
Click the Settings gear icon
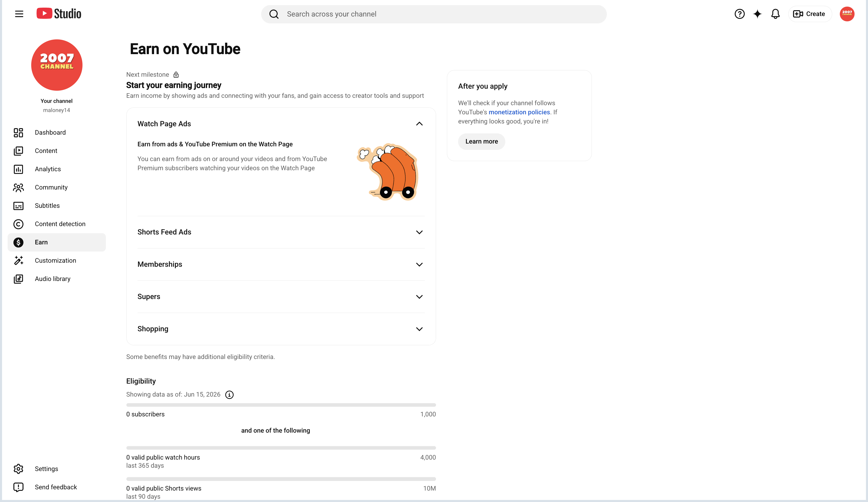(18, 468)
